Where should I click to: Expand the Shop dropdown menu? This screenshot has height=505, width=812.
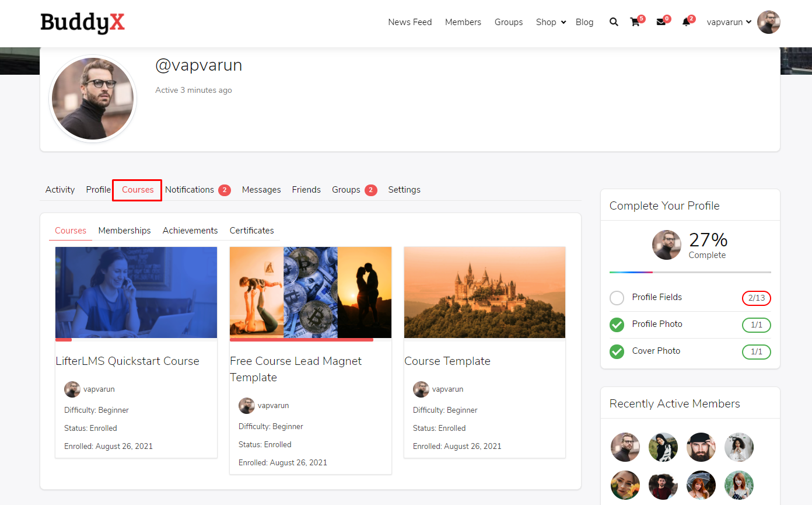[x=548, y=22]
